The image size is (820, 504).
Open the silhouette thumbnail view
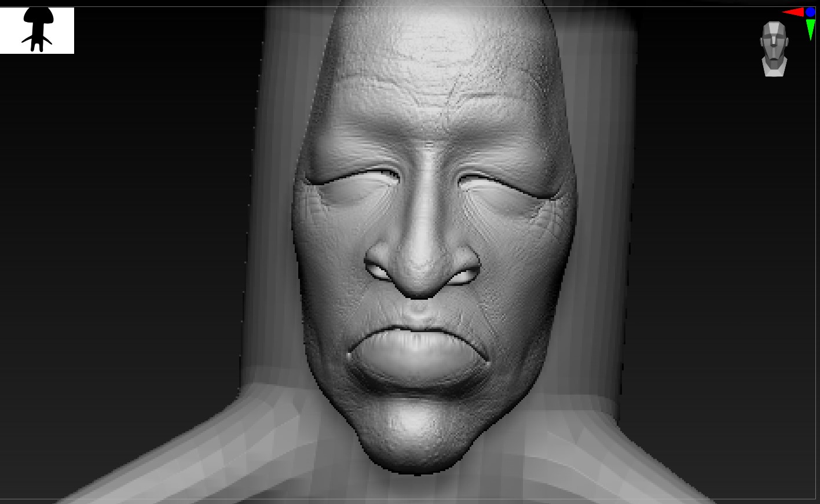pos(37,30)
